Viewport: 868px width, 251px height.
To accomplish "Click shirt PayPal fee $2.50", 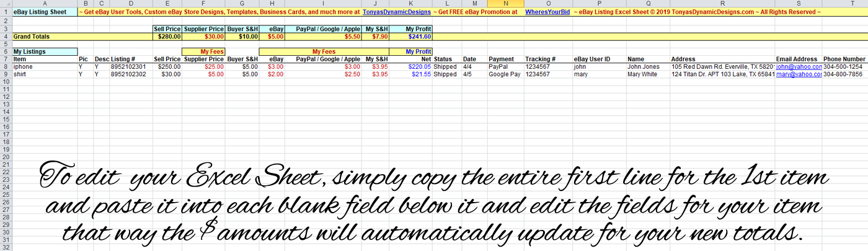I will pos(323,74).
